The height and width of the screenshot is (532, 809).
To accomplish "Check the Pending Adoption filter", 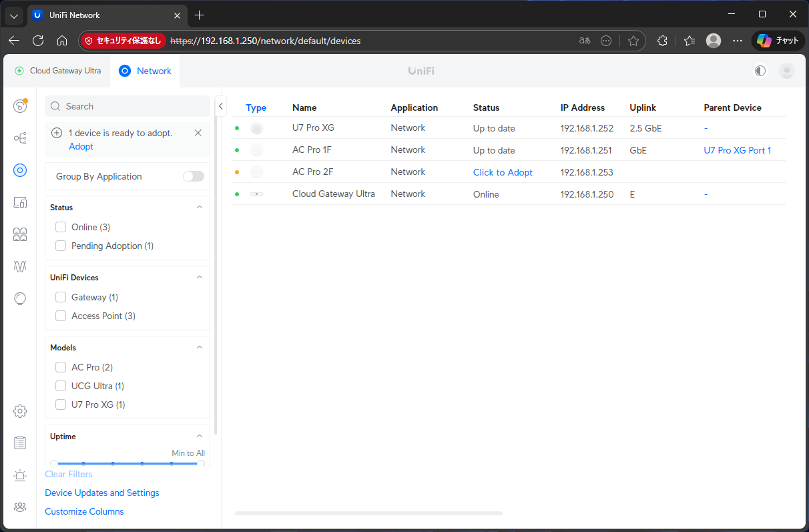I will click(x=61, y=246).
